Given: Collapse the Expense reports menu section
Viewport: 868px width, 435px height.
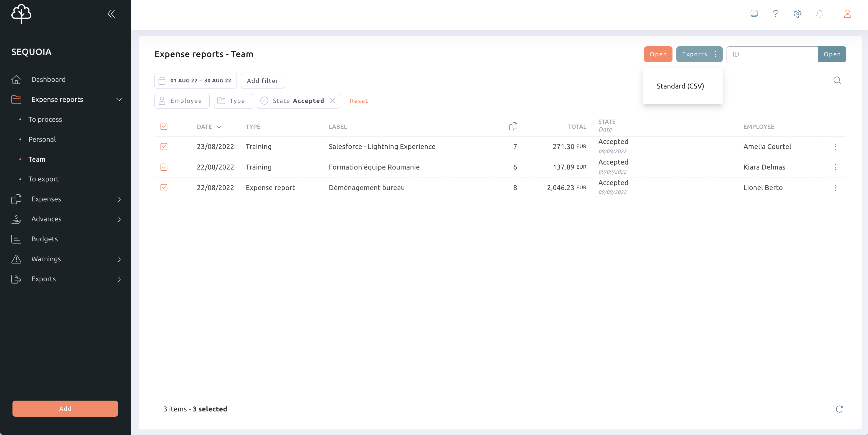Looking at the screenshot, I should (119, 100).
